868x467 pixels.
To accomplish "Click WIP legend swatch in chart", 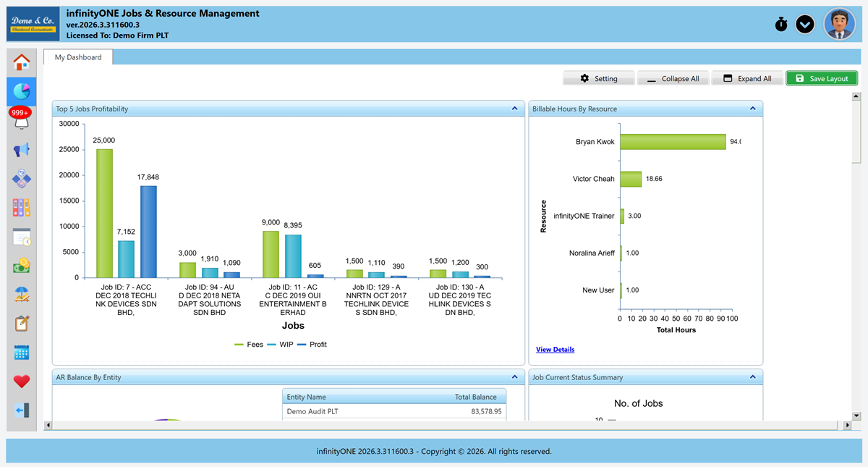I will (272, 345).
